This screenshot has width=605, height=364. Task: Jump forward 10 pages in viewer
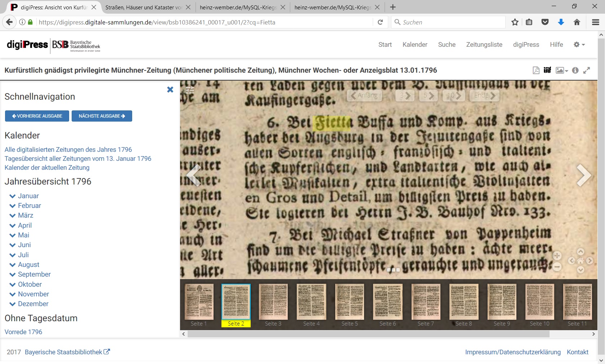(454, 96)
